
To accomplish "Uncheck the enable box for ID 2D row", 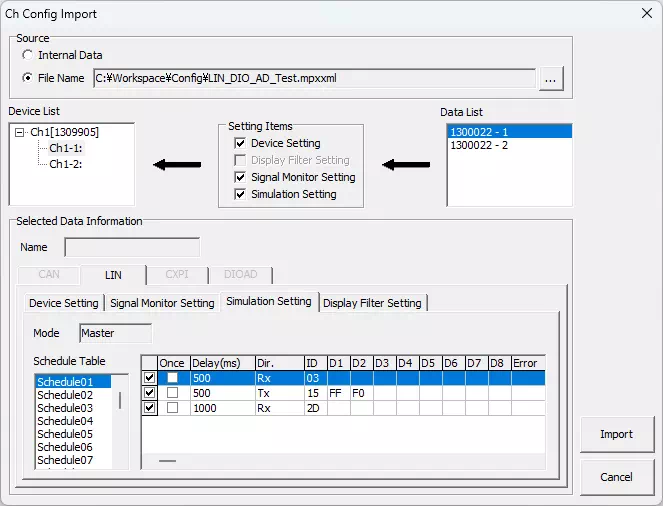I will click(x=149, y=408).
